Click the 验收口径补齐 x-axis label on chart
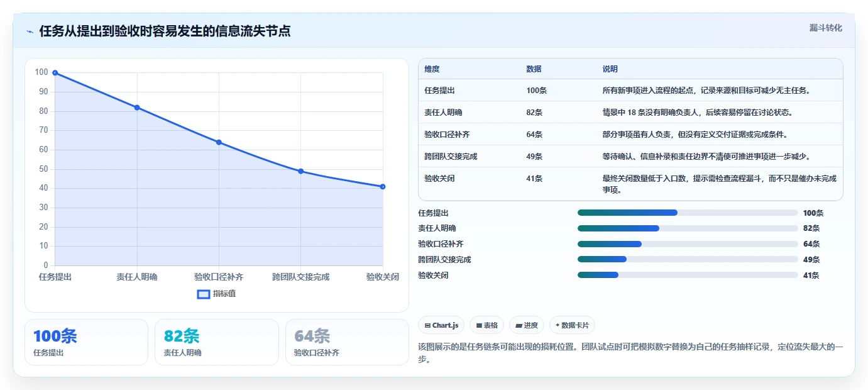The width and height of the screenshot is (868, 390). [x=219, y=277]
